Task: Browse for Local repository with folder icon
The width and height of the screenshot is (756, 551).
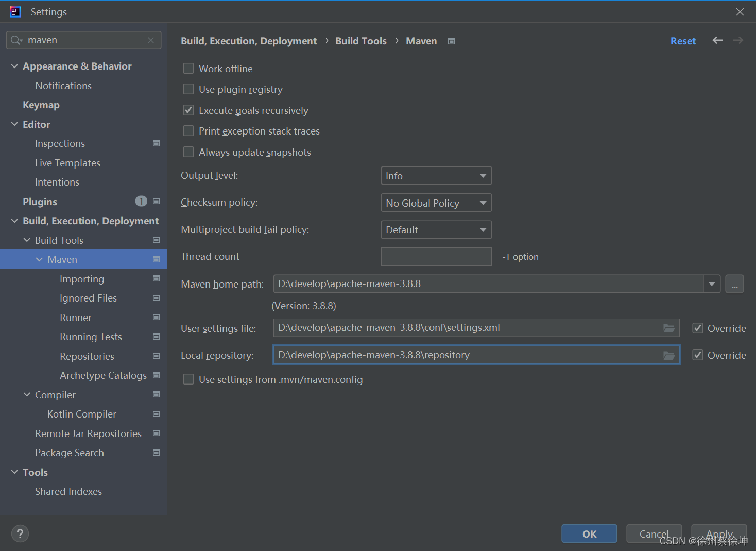Action: (x=669, y=355)
